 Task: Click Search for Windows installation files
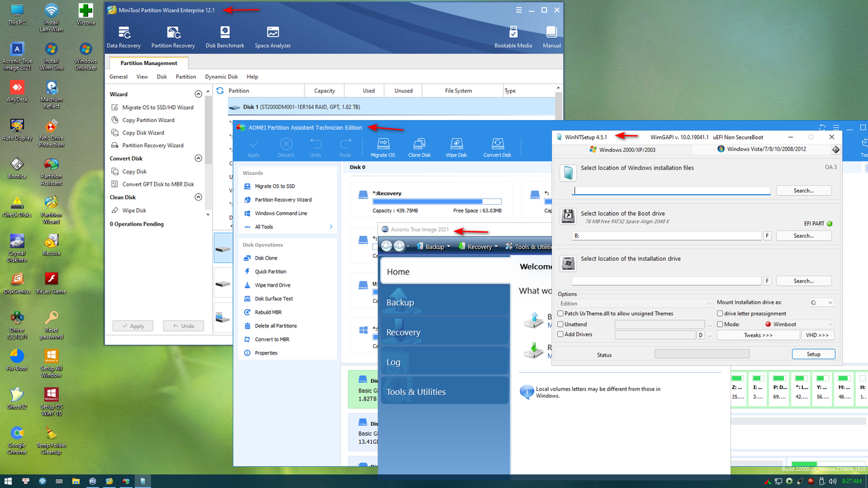click(804, 190)
